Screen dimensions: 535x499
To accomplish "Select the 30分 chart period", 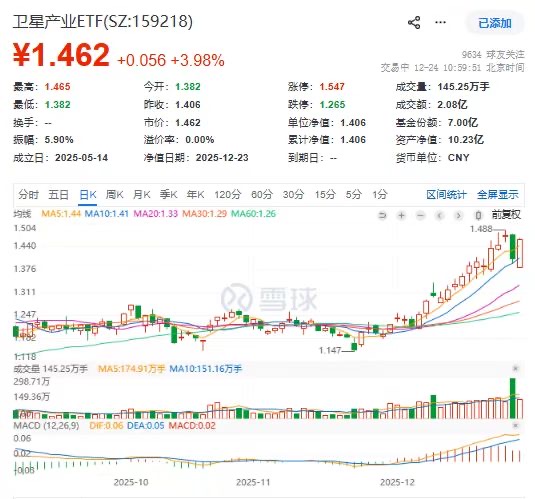I will (293, 195).
